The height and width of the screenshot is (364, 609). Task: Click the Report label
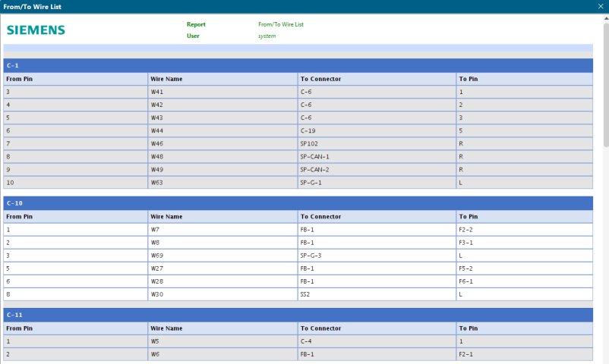(x=196, y=24)
